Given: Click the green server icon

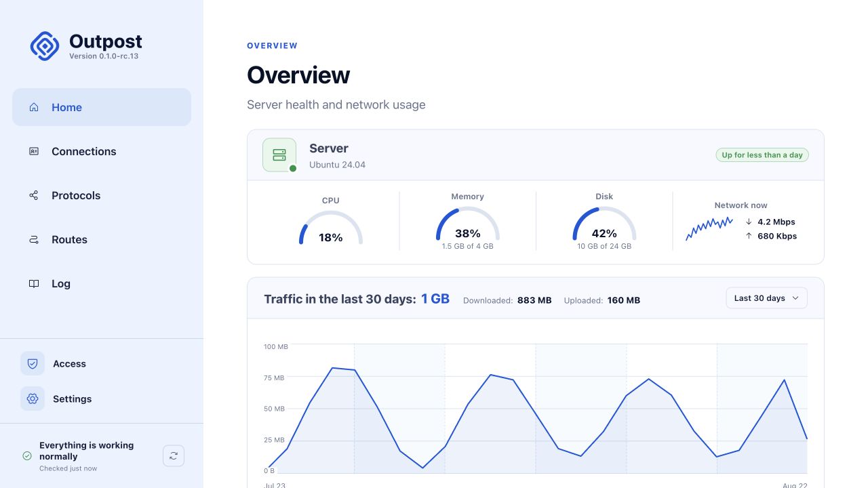Looking at the screenshot, I should tap(279, 155).
